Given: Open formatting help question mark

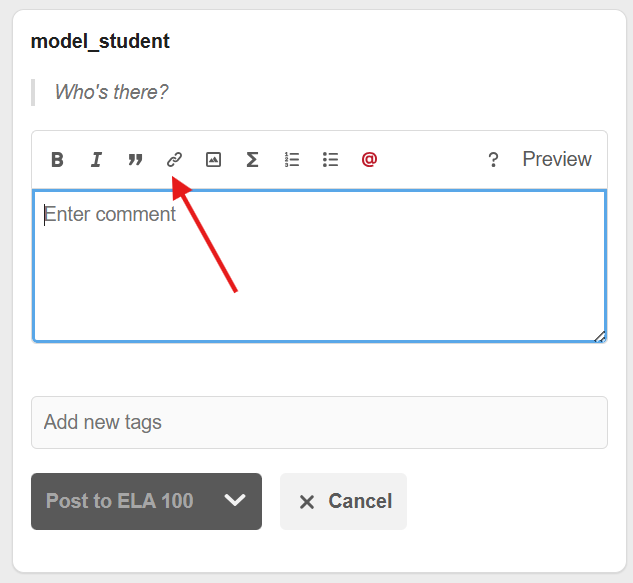Looking at the screenshot, I should click(493, 160).
